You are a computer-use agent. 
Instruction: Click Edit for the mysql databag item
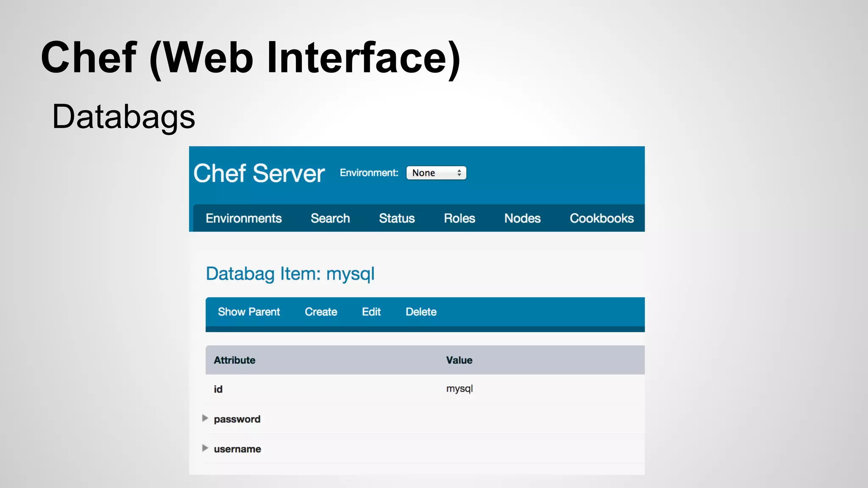click(x=371, y=312)
